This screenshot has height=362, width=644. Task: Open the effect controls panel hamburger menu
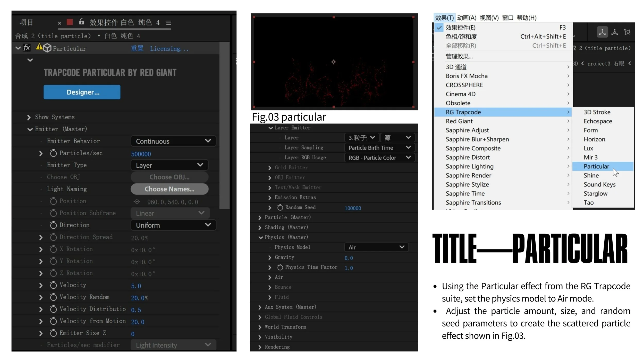click(x=169, y=23)
